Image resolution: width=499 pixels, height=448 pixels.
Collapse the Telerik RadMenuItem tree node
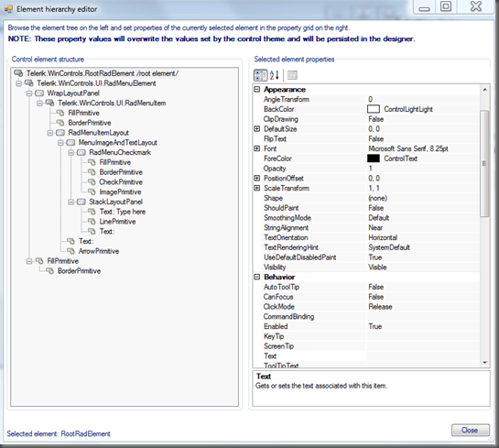click(x=39, y=104)
